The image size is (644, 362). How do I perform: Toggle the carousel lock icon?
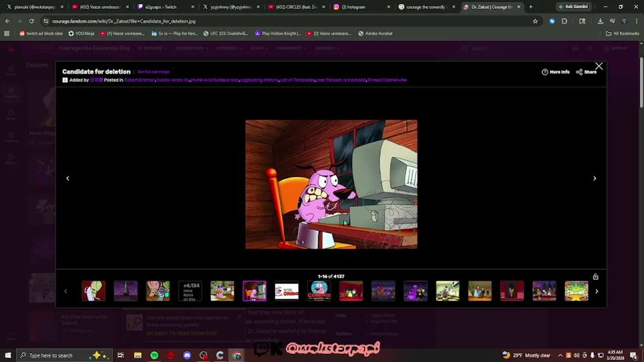[595, 277]
